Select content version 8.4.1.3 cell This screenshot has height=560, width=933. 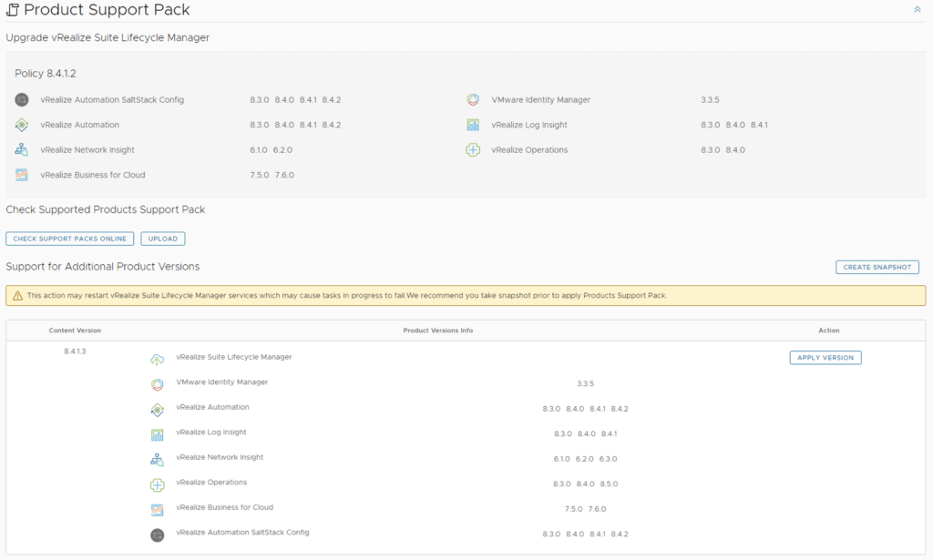click(x=75, y=351)
